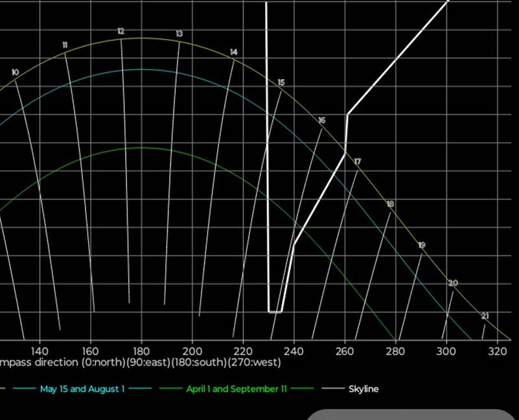Click the hour label 16 on the sun path

(322, 120)
